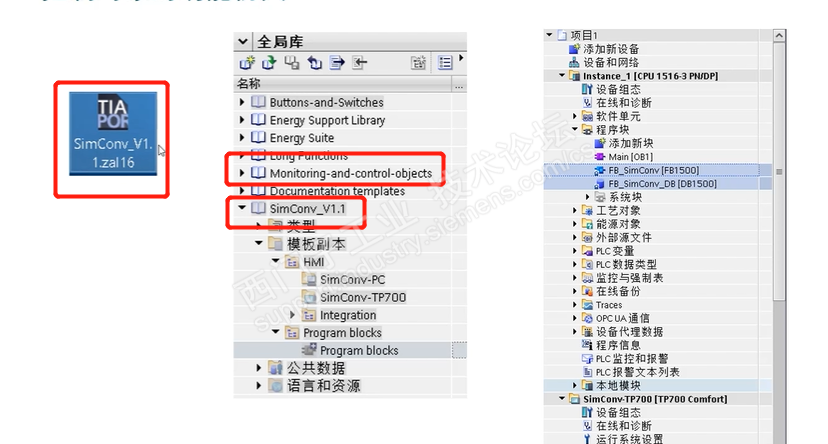828x444 pixels.
Task: Expand the Energy Support Library node
Action: click(x=242, y=120)
